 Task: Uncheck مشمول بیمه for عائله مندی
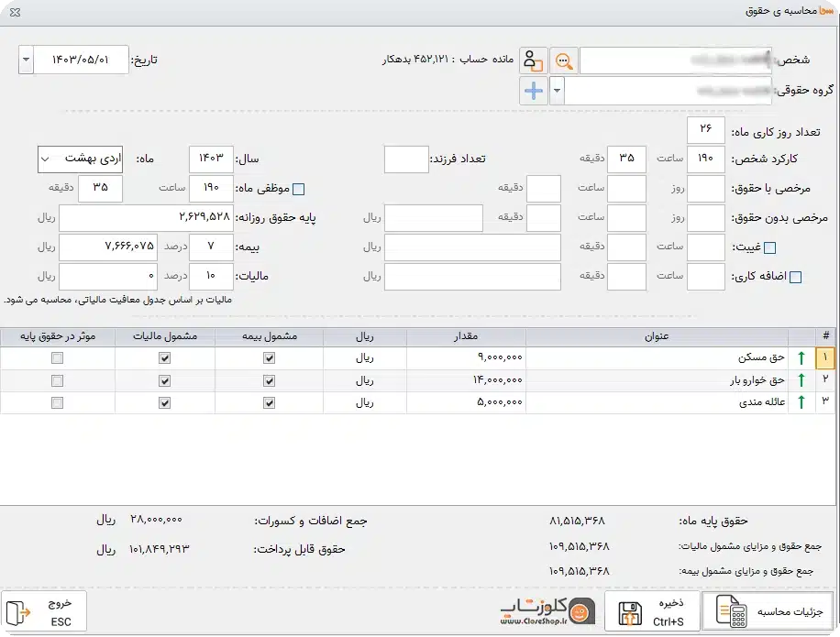coord(269,402)
